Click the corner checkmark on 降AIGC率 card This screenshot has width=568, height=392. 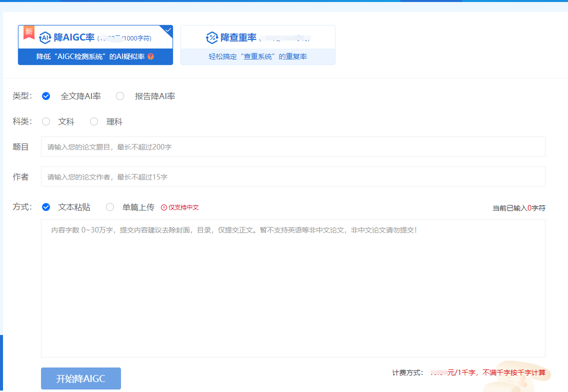[168, 29]
